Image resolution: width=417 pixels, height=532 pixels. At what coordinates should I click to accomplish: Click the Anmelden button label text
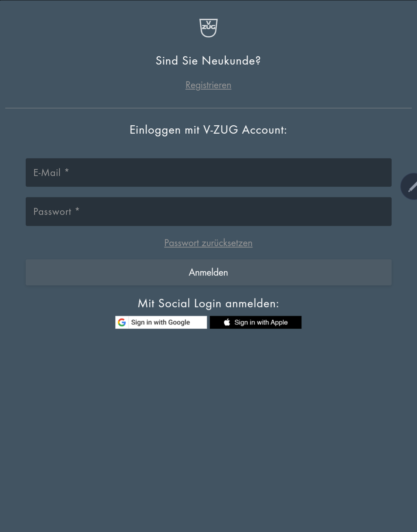tap(208, 272)
